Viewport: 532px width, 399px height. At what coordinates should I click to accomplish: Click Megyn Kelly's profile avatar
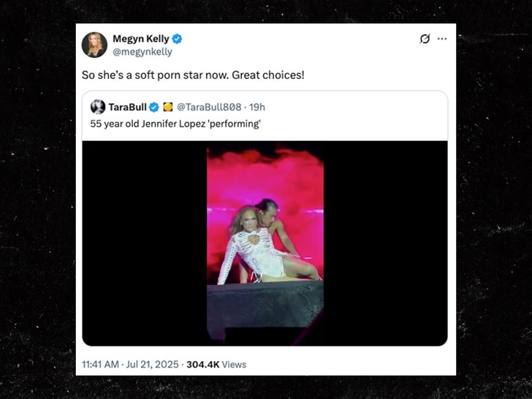coord(94,45)
